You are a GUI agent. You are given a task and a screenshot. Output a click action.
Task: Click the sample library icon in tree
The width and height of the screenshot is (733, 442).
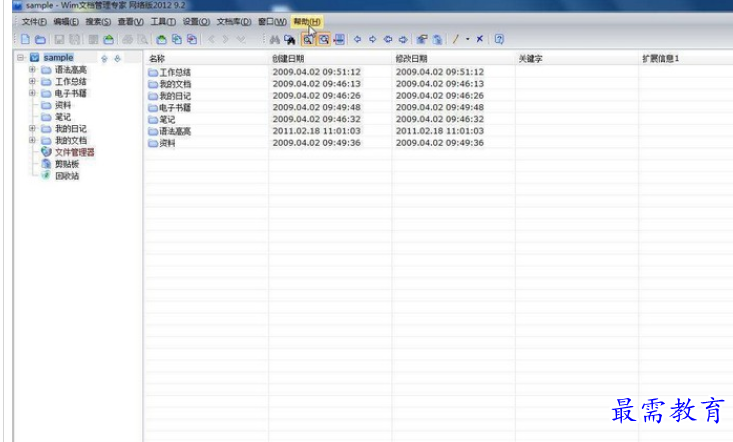[x=35, y=57]
